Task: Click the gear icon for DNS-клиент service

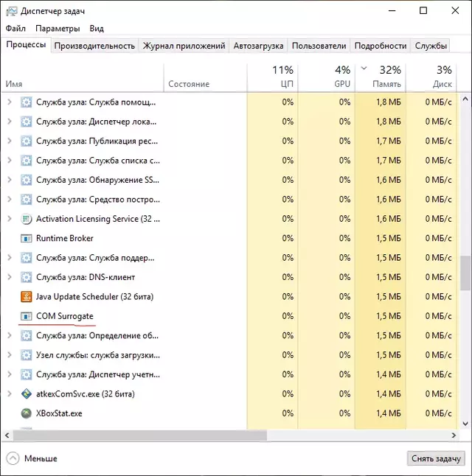Action: 27,277
